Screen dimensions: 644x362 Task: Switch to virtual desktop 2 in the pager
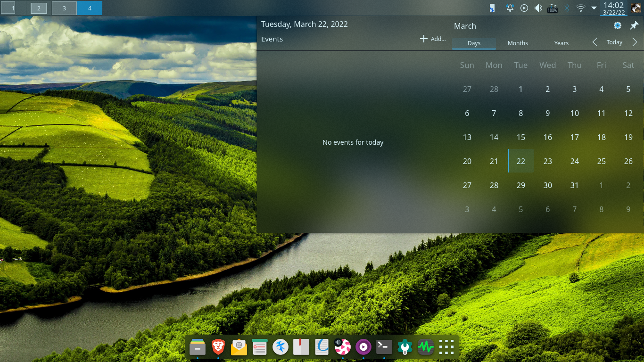tap(39, 8)
